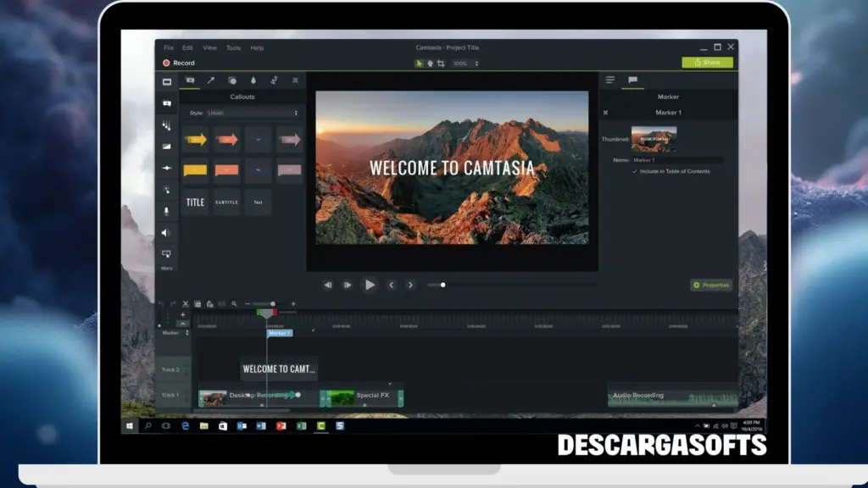Image resolution: width=868 pixels, height=488 pixels.
Task: Open the Tools menu
Action: pos(233,47)
